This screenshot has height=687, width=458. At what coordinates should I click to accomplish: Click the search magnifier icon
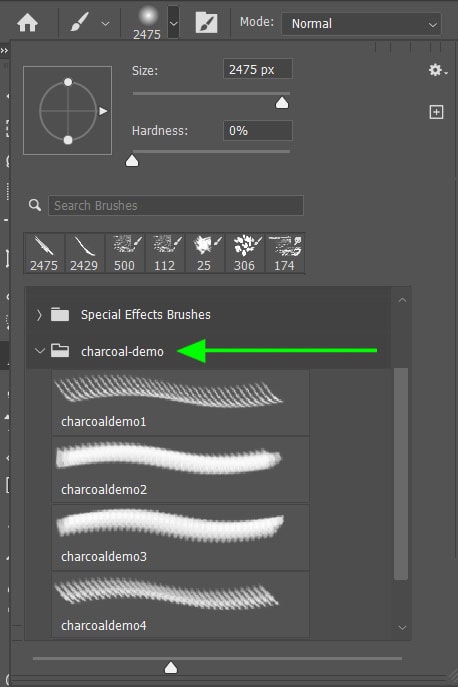click(35, 205)
